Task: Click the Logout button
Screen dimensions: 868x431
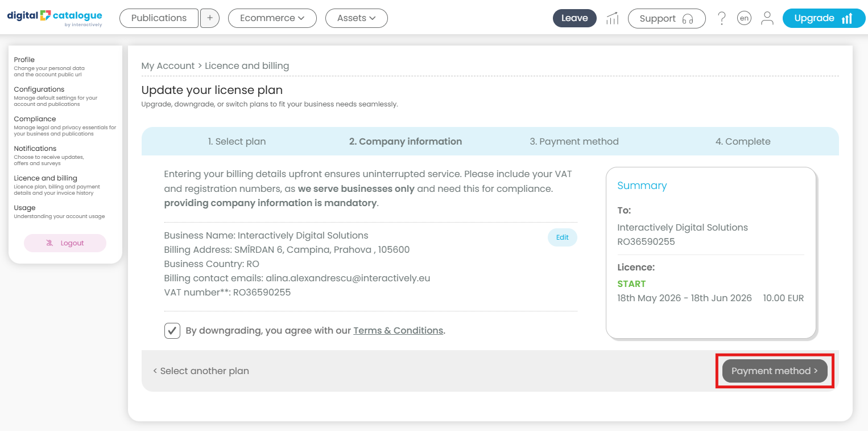Action: pos(65,243)
